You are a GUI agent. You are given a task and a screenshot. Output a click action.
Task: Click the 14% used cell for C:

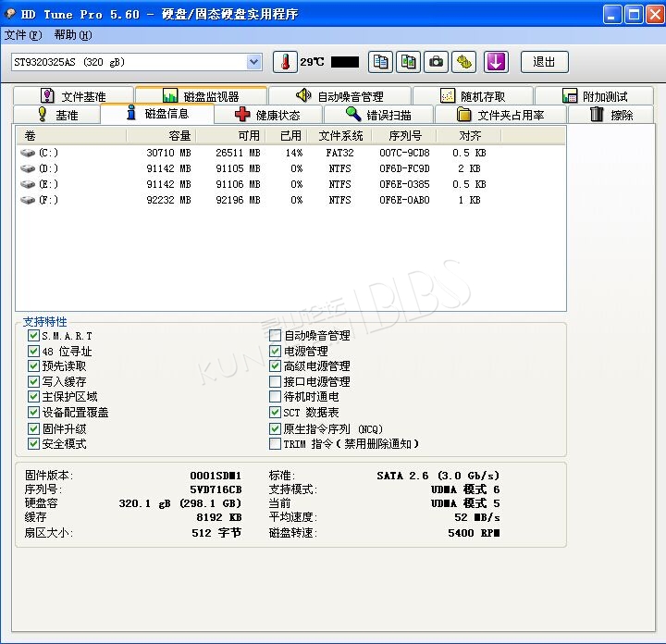pos(294,153)
